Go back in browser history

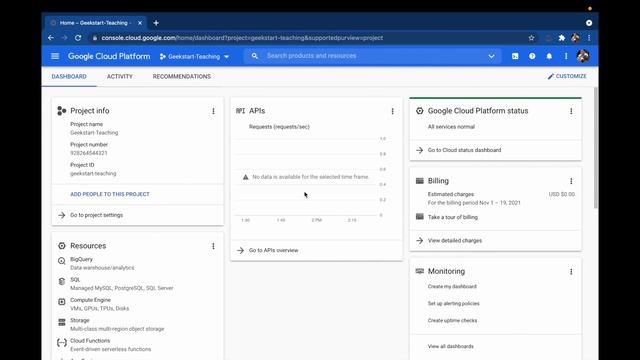pyautogui.click(x=51, y=38)
